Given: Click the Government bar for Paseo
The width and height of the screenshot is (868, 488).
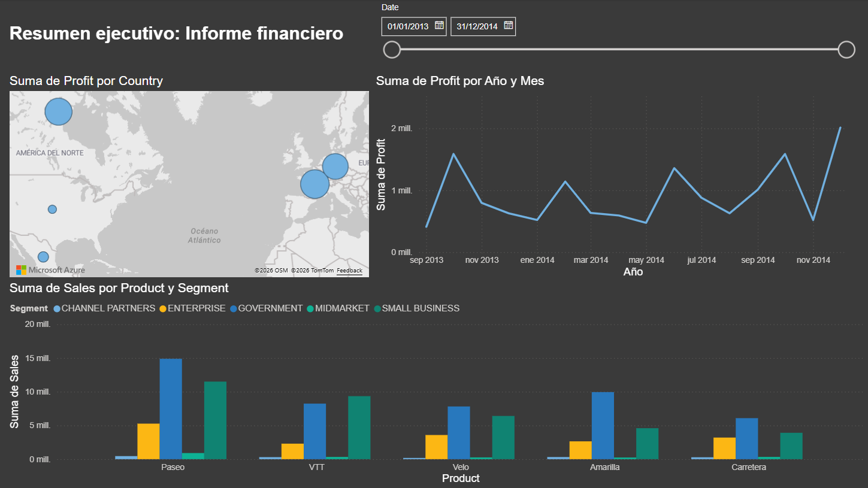Looking at the screenshot, I should tap(171, 409).
